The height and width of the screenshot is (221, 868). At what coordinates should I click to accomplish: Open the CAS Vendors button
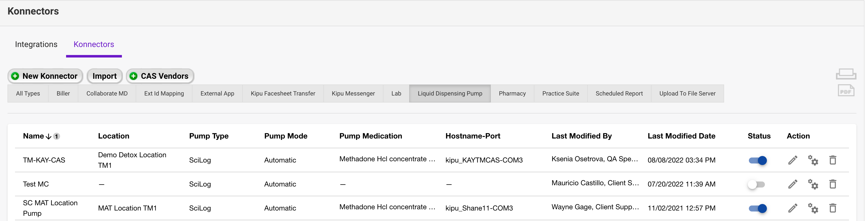tap(160, 76)
